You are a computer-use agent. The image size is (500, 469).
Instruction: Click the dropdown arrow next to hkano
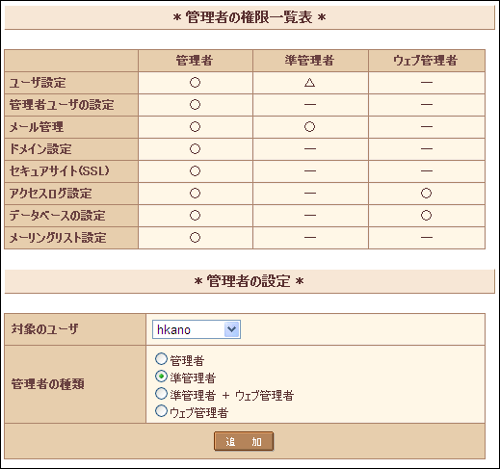pyautogui.click(x=232, y=329)
